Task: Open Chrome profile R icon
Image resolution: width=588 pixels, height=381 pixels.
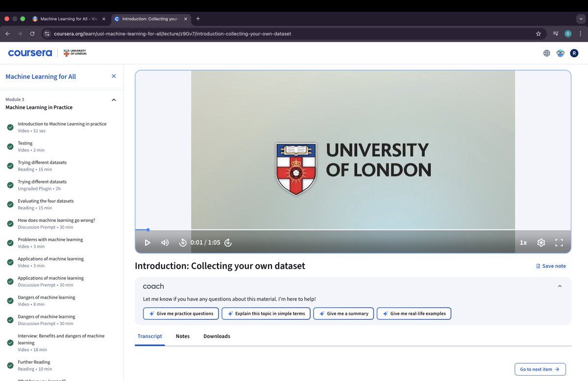Action: [568, 34]
